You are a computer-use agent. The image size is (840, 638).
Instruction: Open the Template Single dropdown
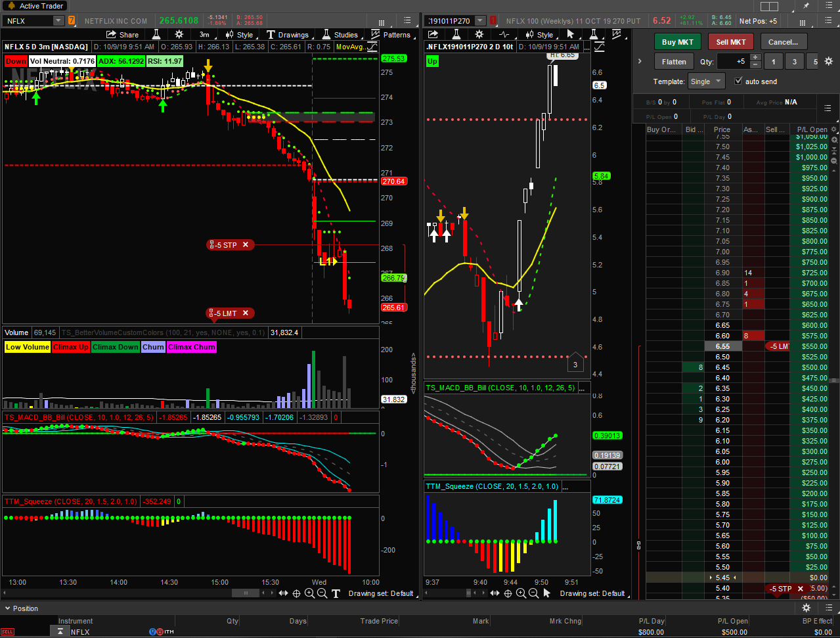706,81
